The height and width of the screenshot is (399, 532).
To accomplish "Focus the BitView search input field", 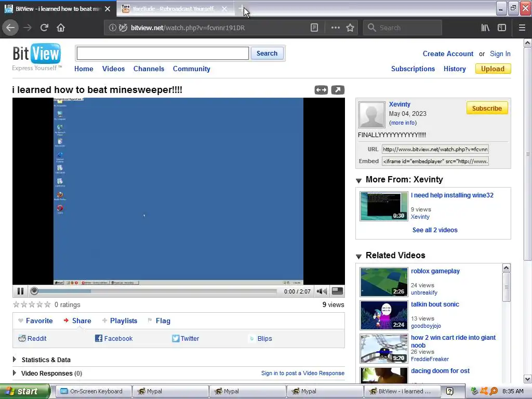I will 163,54.
